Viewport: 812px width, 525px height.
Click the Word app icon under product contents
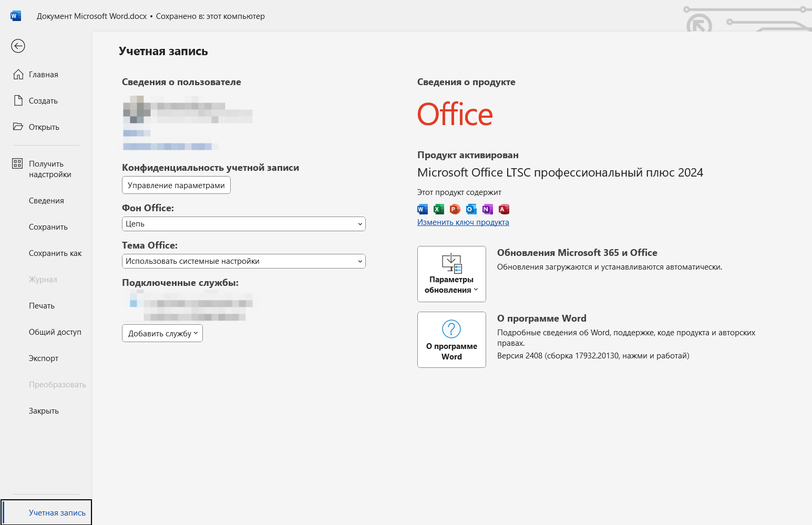422,209
